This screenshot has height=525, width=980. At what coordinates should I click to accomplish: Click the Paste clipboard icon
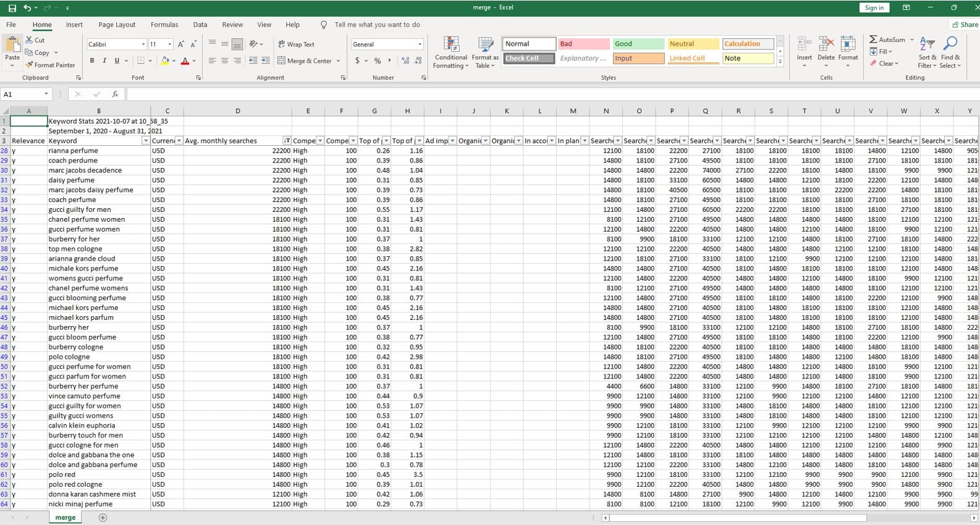click(x=12, y=45)
